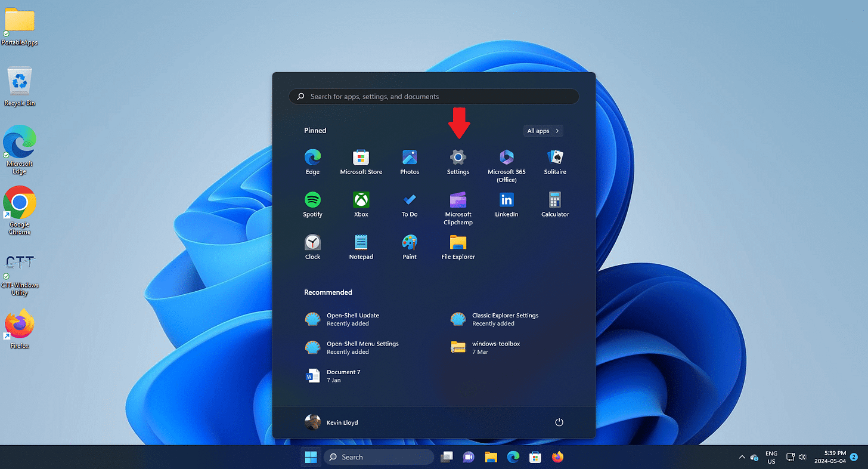Open the volume speaker tray icon
868x469 pixels.
point(802,457)
